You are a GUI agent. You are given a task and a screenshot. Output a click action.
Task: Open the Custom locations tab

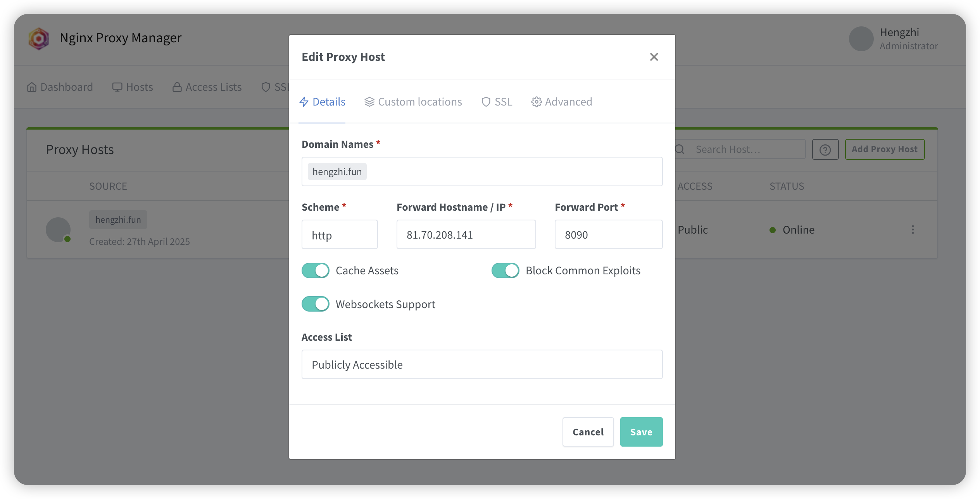[x=413, y=102]
